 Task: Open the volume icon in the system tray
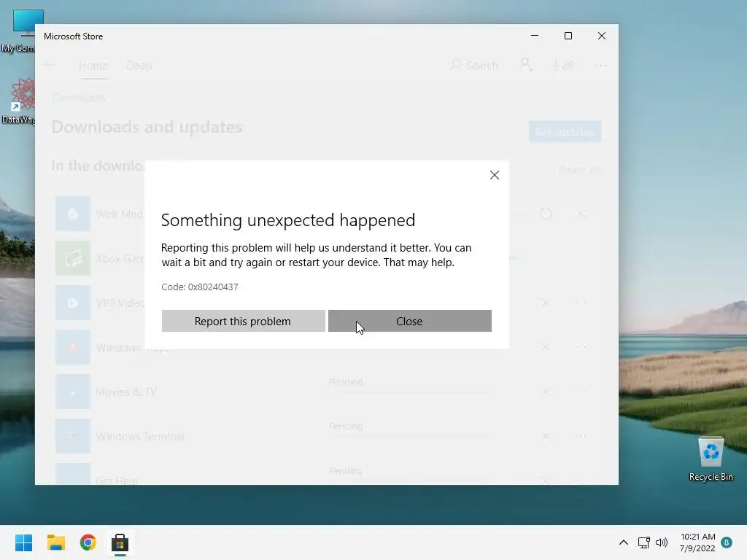pos(662,542)
